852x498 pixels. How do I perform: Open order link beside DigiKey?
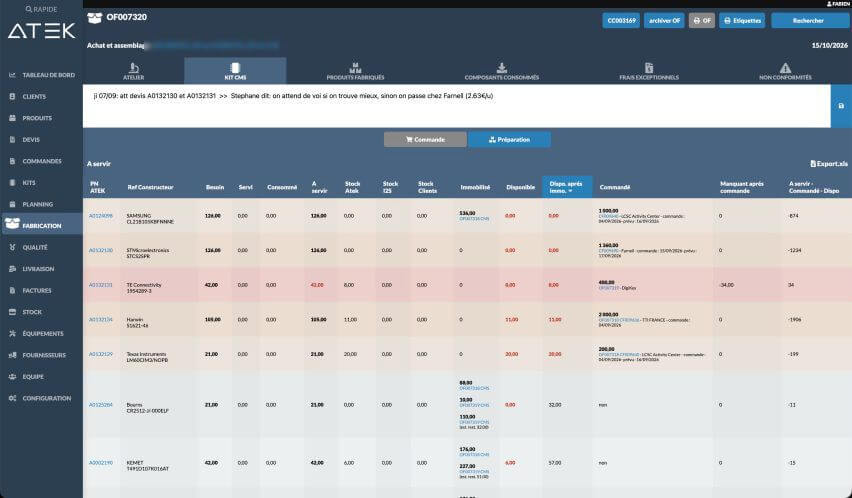609,288
